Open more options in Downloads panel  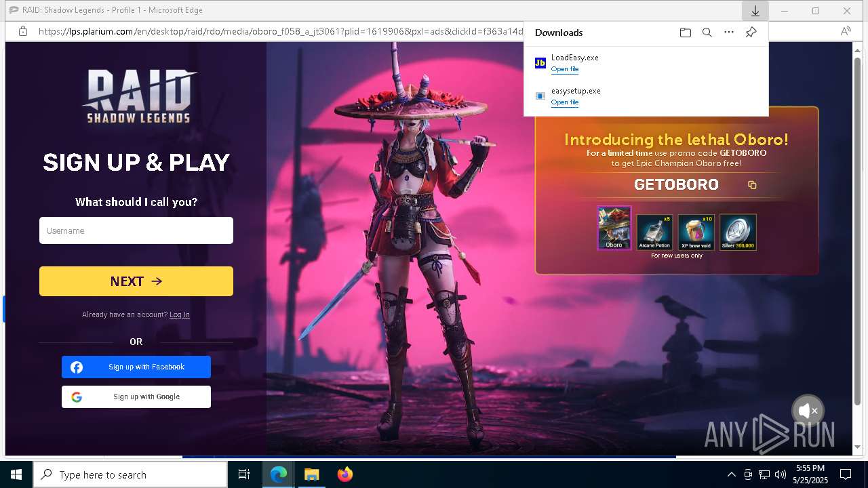(729, 33)
